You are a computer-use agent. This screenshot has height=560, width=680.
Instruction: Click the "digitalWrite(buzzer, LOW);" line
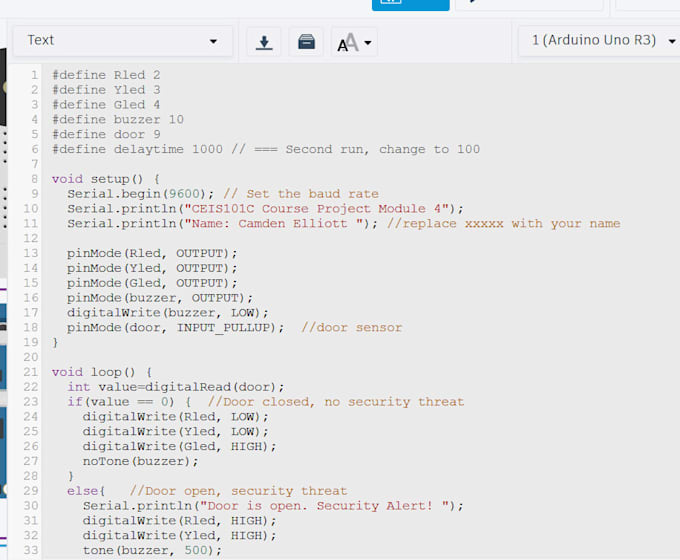pyautogui.click(x=167, y=313)
